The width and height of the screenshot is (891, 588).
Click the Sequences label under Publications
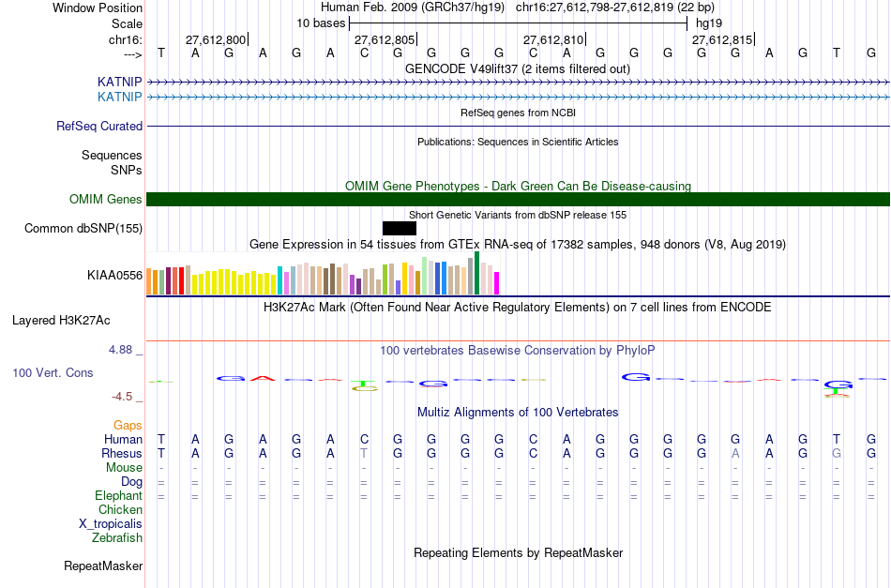tap(112, 155)
